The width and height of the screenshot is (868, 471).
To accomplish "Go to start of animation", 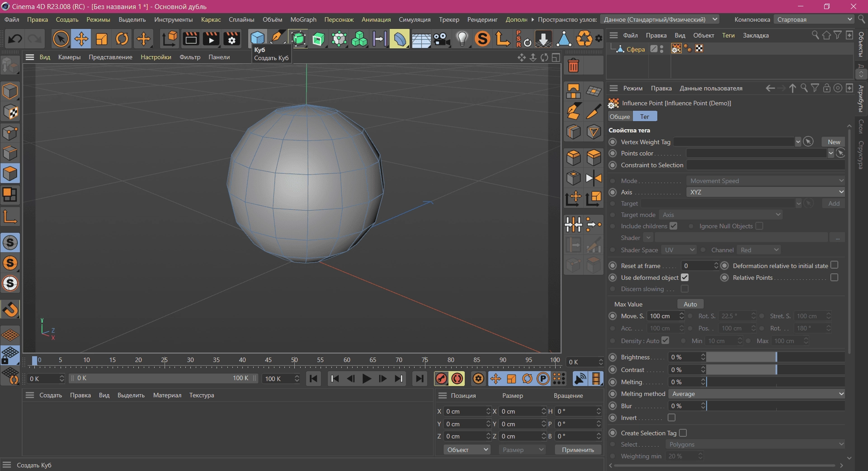I will (x=314, y=379).
